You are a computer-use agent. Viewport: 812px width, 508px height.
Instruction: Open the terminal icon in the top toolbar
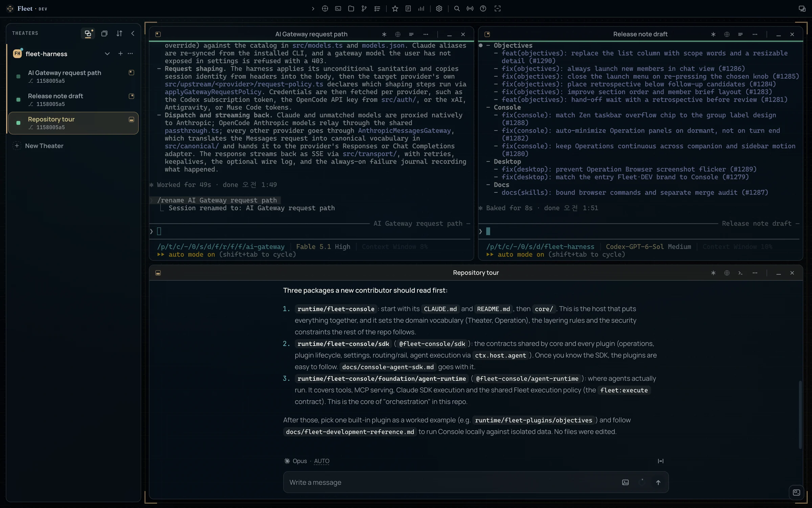(x=338, y=9)
